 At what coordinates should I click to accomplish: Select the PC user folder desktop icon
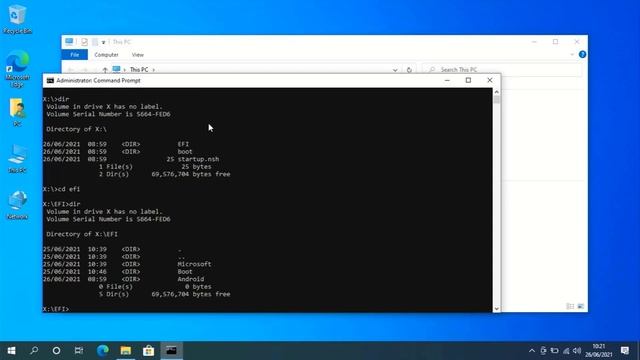point(17,112)
